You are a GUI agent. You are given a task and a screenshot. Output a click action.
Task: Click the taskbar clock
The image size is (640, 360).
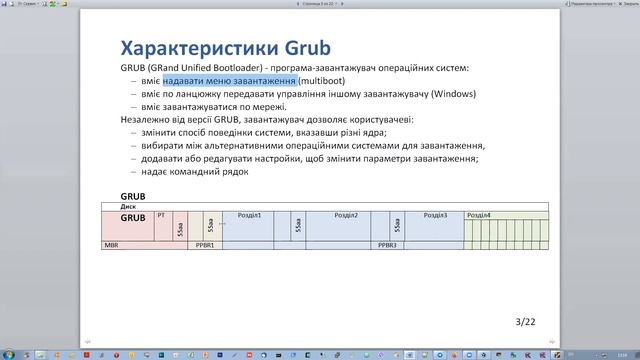click(x=622, y=355)
